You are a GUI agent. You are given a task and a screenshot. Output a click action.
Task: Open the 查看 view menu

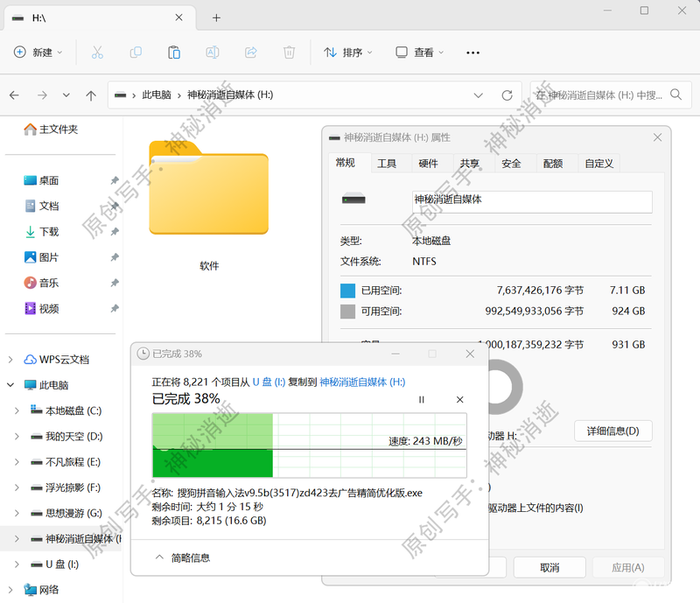click(x=420, y=53)
